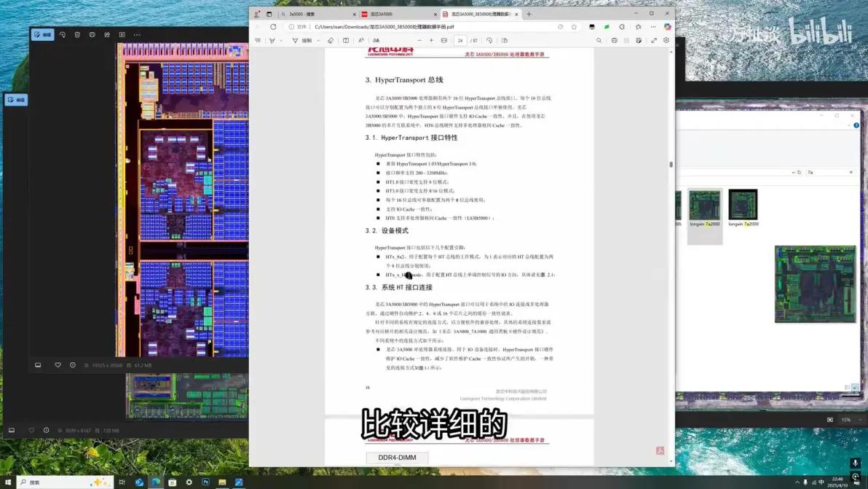Click the save-as icon in PDF toolbar

pyautogui.click(x=639, y=40)
